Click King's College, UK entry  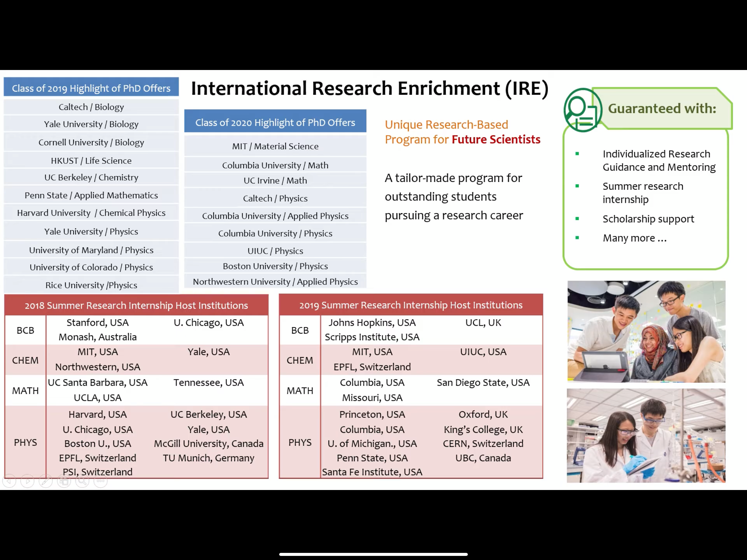[483, 429]
